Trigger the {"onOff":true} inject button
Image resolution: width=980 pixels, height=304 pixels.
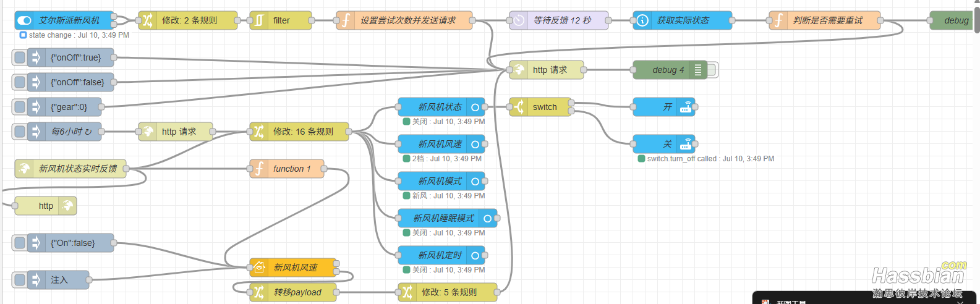coord(20,57)
